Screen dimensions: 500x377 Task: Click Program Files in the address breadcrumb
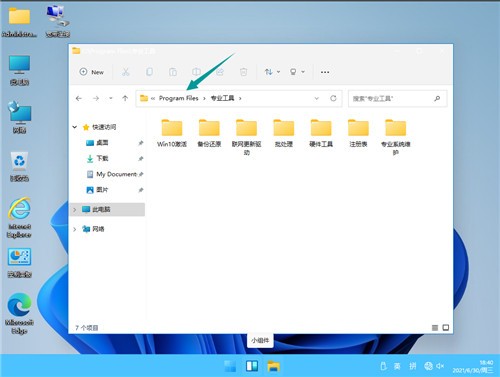[179, 98]
